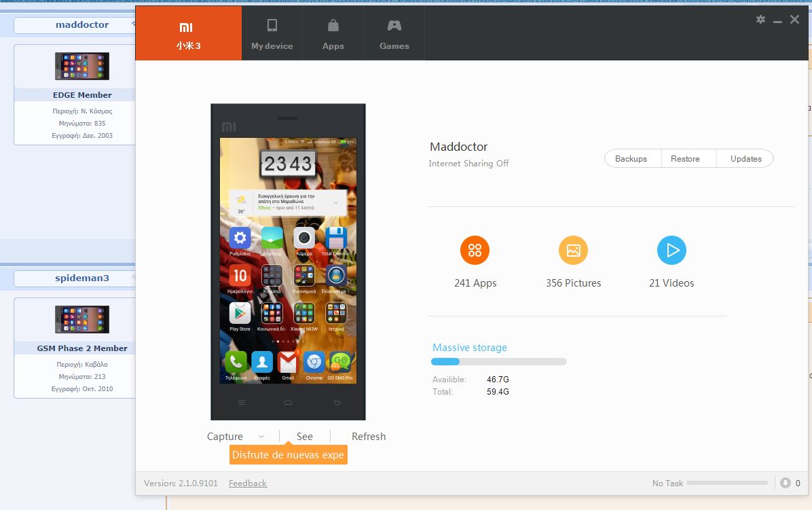
Task: Open the settings gear in Mi assistant
Action: coord(760,20)
